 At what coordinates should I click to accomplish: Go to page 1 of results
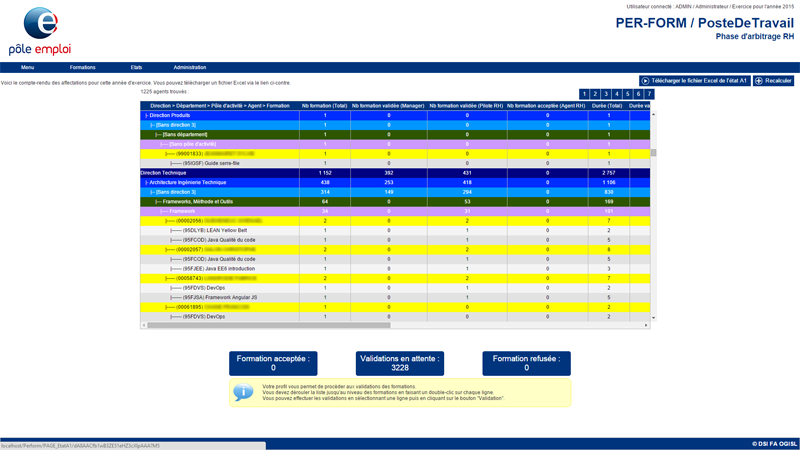coord(585,94)
